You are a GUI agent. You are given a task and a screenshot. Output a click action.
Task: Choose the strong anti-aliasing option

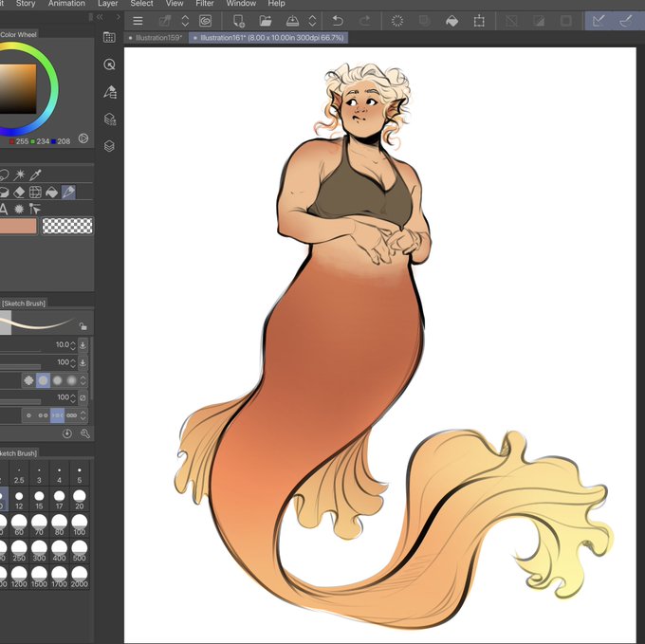(71, 381)
